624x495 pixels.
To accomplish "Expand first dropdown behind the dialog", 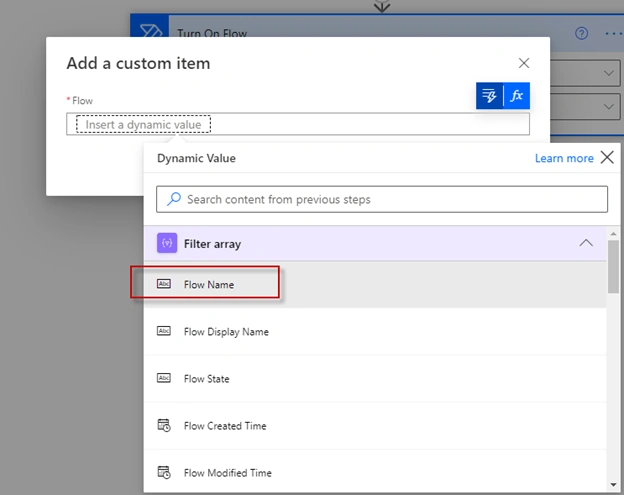I will pos(608,73).
